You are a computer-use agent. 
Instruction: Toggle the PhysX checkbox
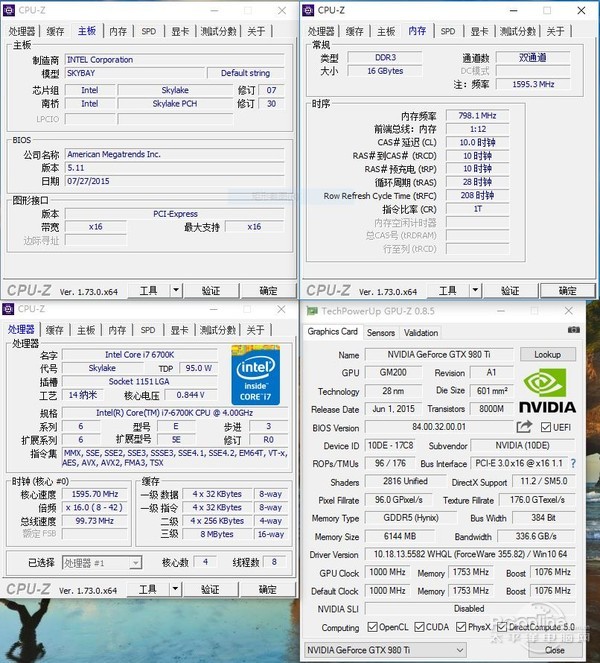pyautogui.click(x=461, y=627)
